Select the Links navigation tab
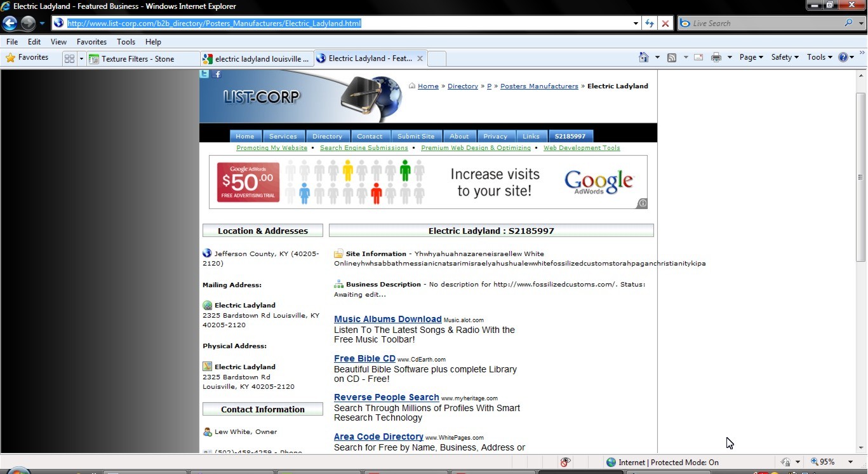The height and width of the screenshot is (474, 868). click(x=531, y=136)
